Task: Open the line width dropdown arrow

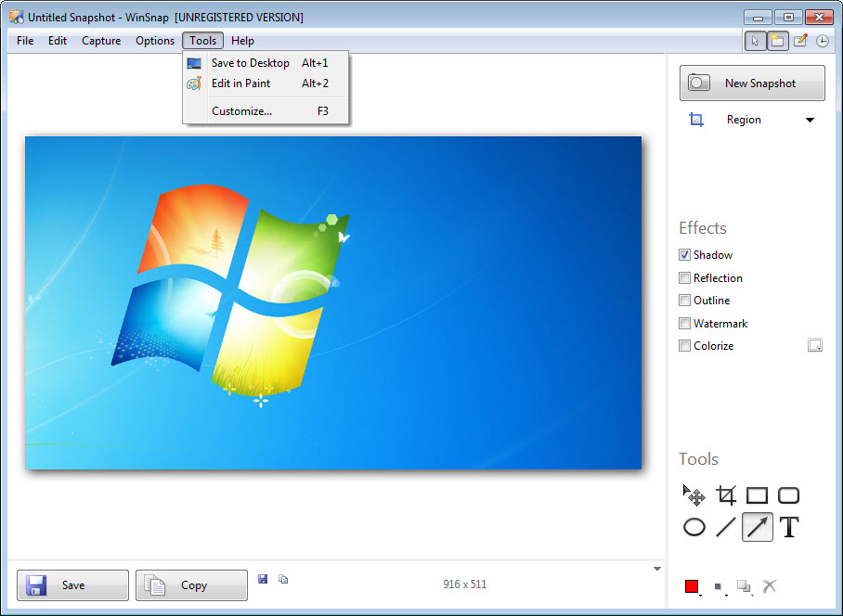Action: 726,595
